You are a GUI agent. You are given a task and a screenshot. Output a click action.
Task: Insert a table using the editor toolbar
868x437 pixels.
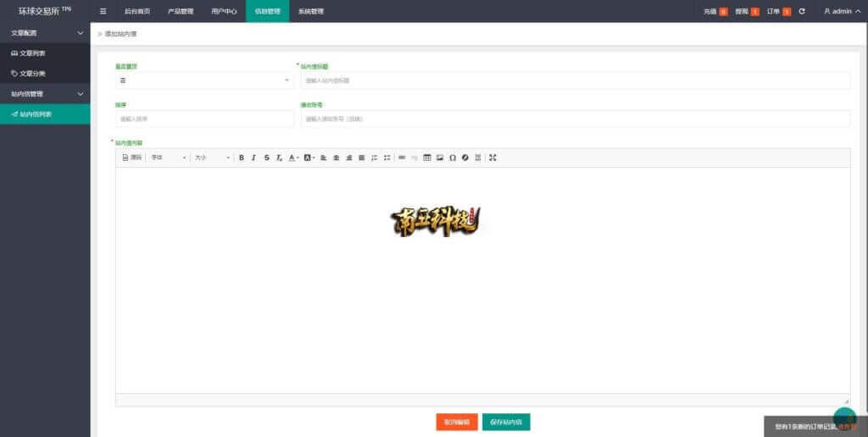(427, 158)
